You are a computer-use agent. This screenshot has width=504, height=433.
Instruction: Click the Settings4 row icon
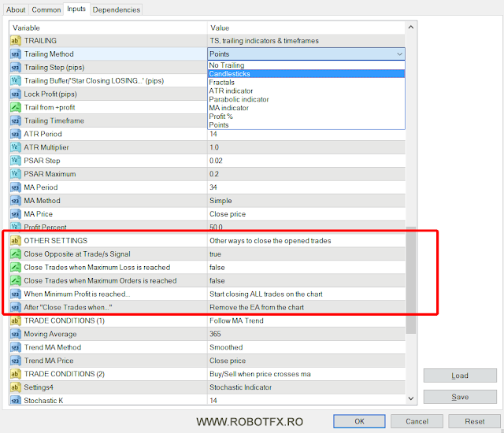(15, 387)
